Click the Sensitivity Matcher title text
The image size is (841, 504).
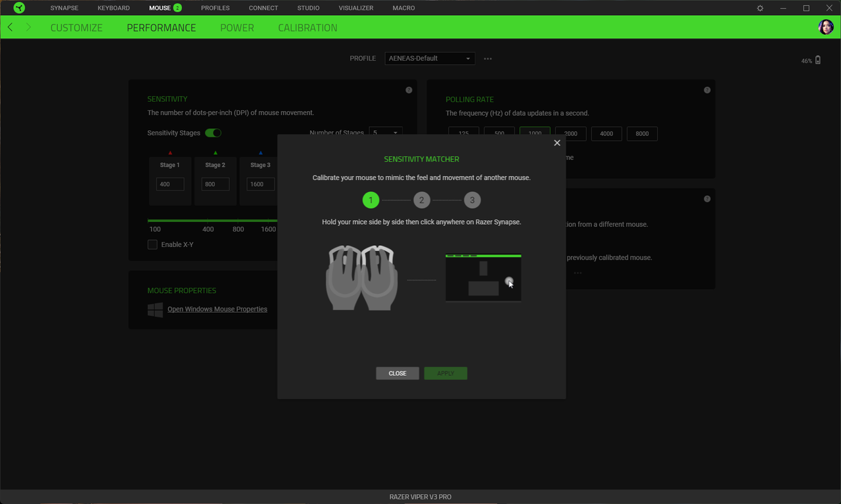click(x=422, y=159)
